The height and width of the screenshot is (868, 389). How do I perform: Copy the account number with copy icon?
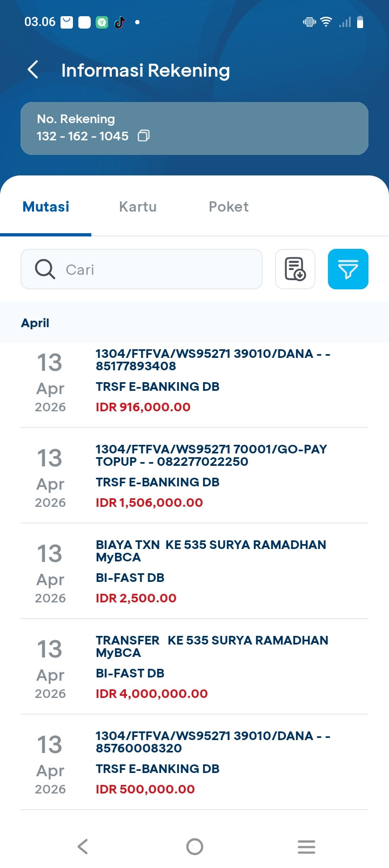pos(143,136)
